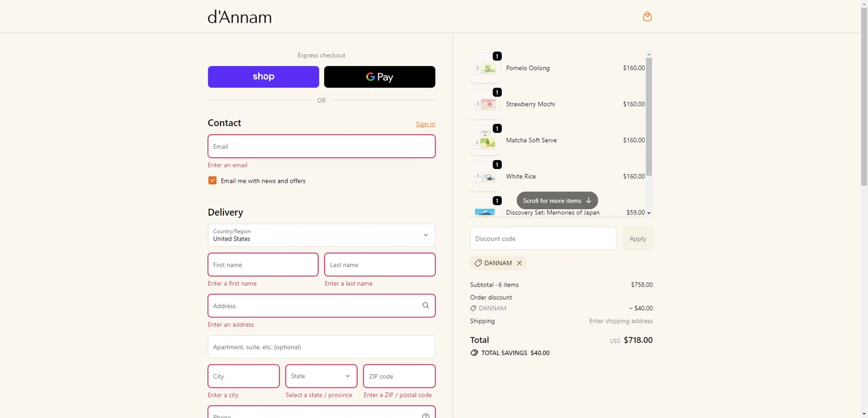868x418 pixels.
Task: Click the White Rice product thumbnail
Action: point(485,176)
